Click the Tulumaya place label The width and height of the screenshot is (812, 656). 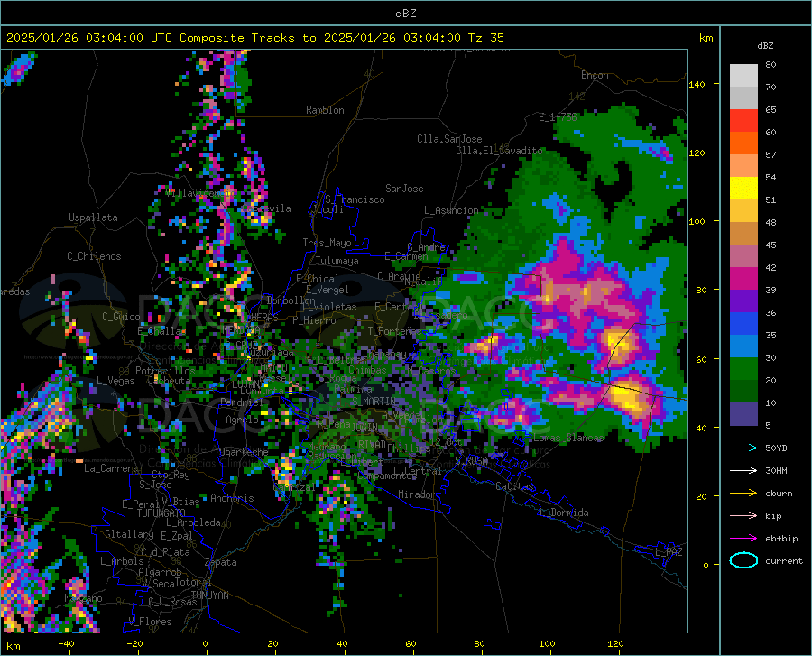337,261
